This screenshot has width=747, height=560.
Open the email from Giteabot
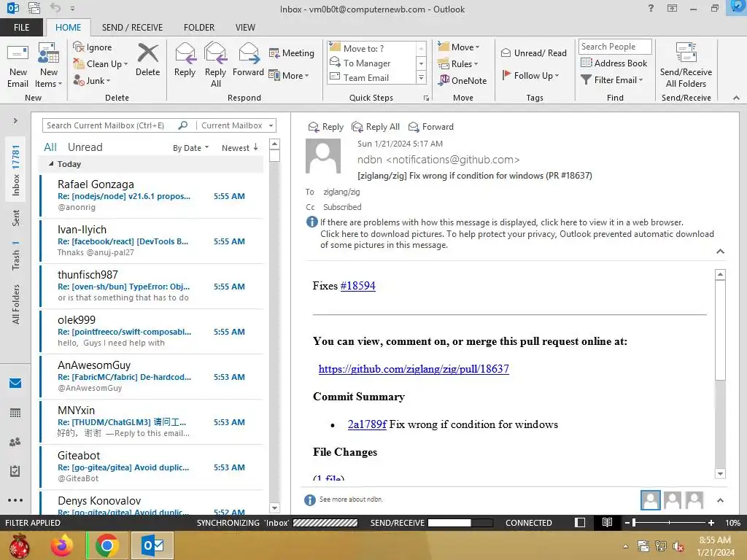(x=152, y=467)
